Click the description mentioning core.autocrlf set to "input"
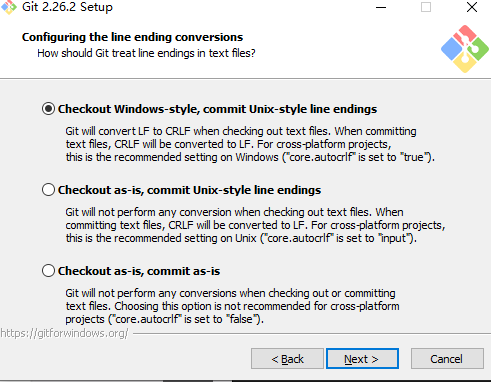This screenshot has height=382, width=491. click(255, 225)
